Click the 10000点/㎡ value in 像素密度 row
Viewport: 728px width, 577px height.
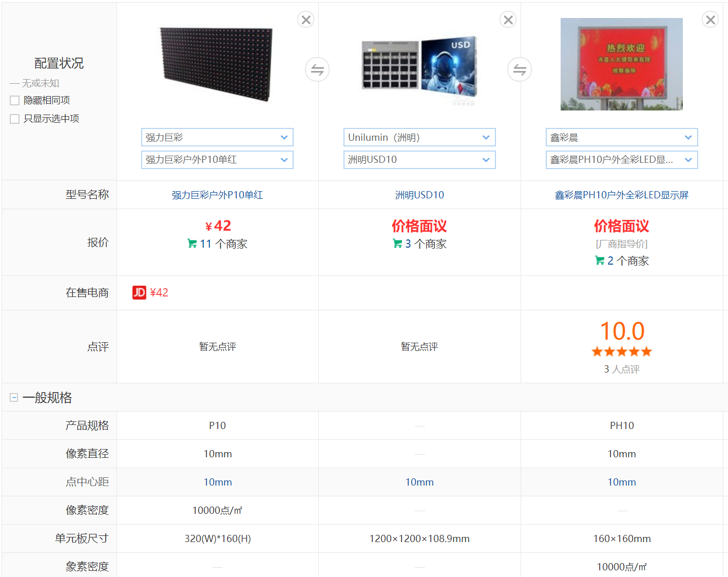tap(217, 510)
